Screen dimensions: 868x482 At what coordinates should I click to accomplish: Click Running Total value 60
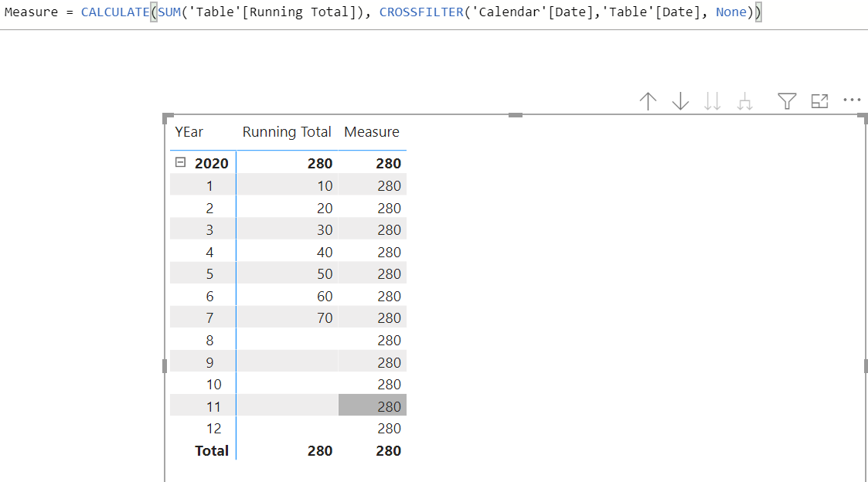[325, 296]
